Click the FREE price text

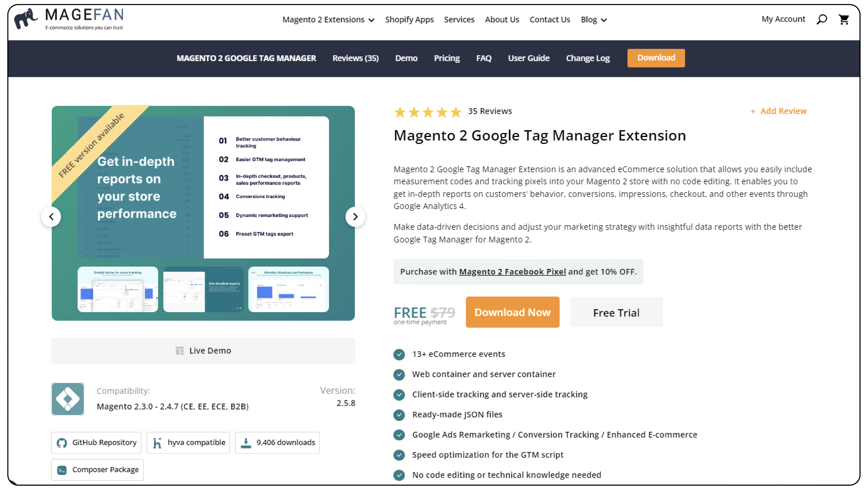click(410, 313)
